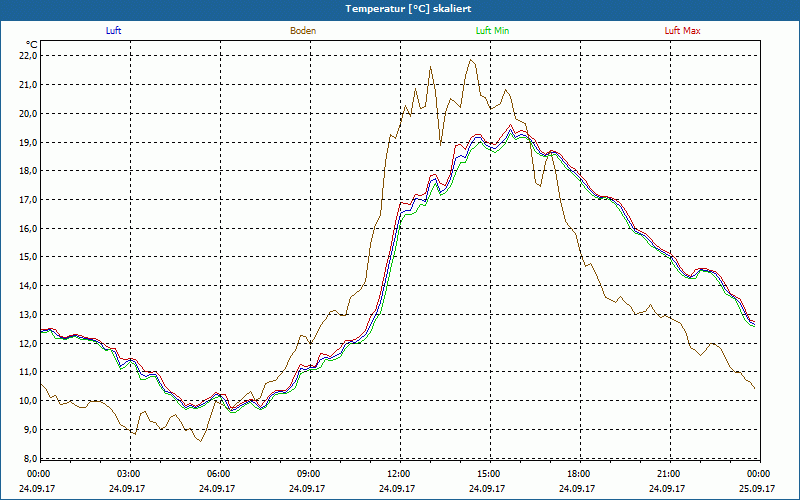Click the 22,0 y-axis value

[x=29, y=56]
